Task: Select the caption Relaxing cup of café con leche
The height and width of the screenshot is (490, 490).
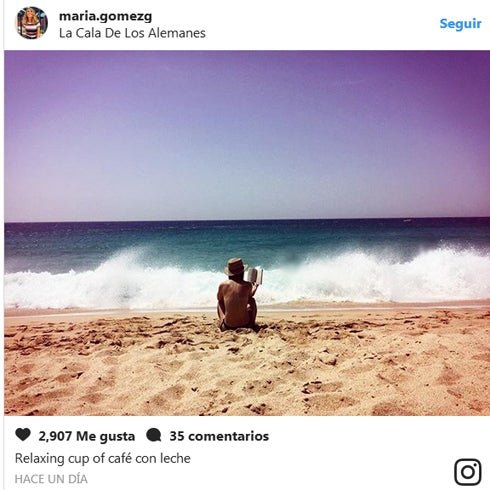Action: coord(103,458)
